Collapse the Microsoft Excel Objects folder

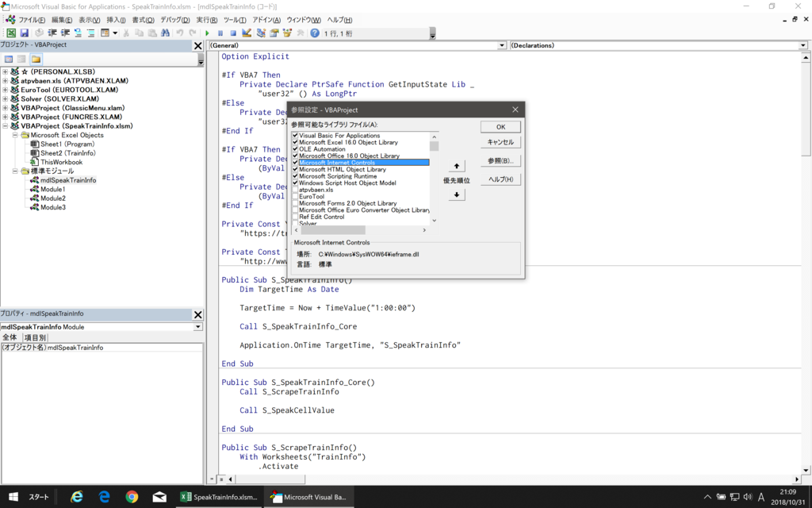[x=15, y=135]
